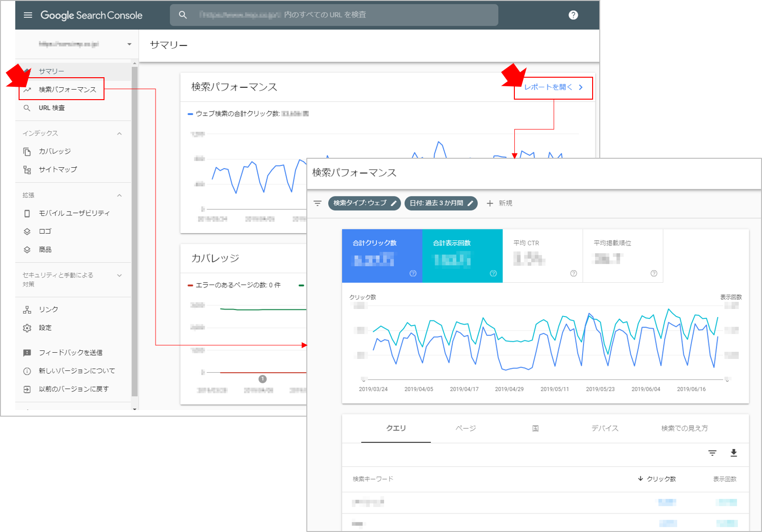Open the property selector dropdown
This screenshot has height=532, width=762.
(129, 44)
